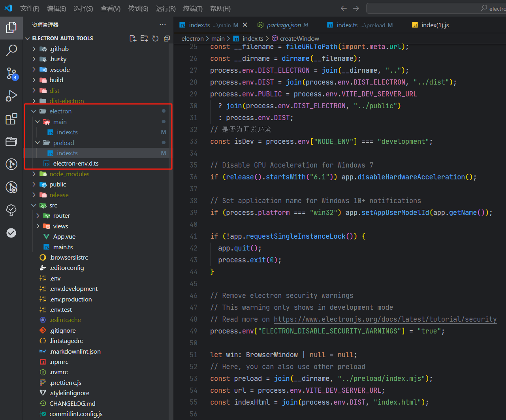Click the command center search box
This screenshot has width=506, height=420.
coord(436,8)
